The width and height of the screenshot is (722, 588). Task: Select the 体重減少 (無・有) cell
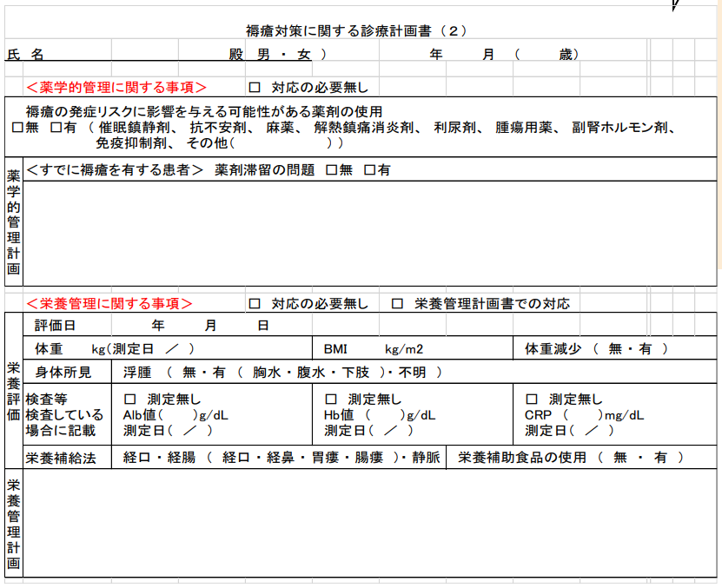point(613,349)
